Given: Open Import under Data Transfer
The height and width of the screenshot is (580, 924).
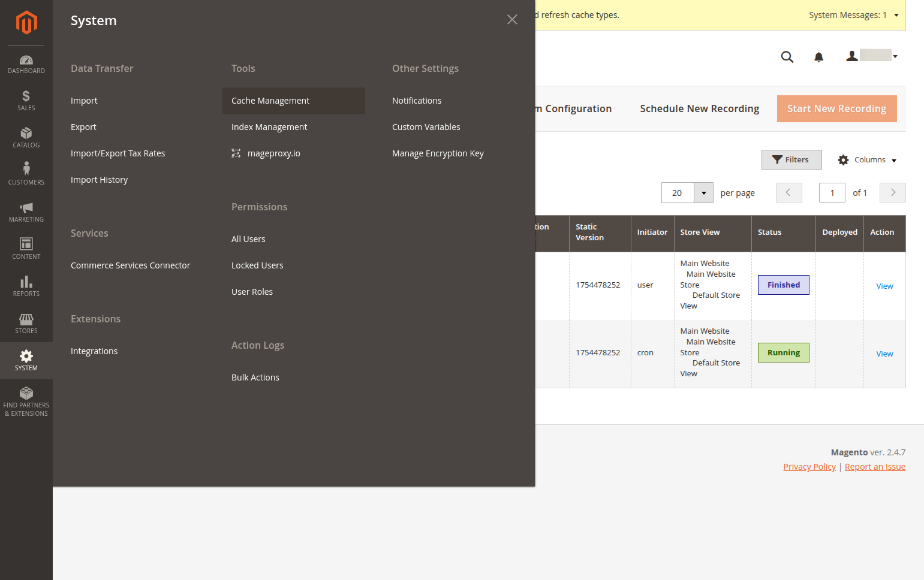Looking at the screenshot, I should coord(84,101).
